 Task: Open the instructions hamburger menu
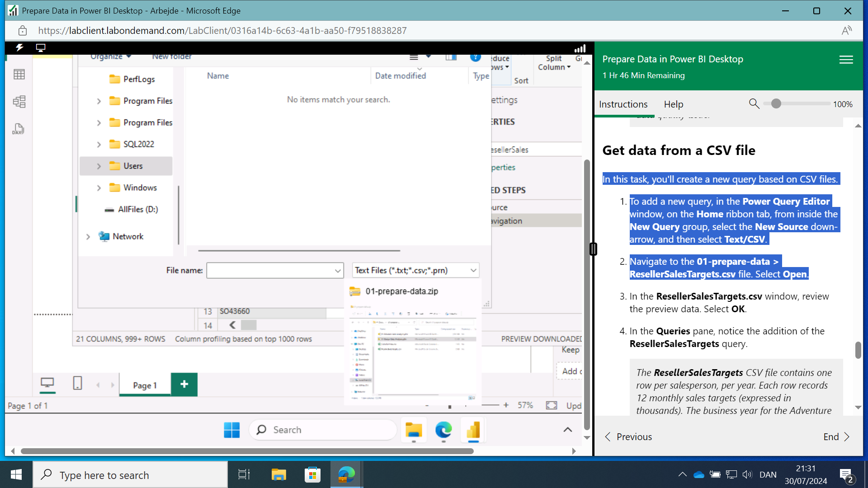pyautogui.click(x=846, y=60)
